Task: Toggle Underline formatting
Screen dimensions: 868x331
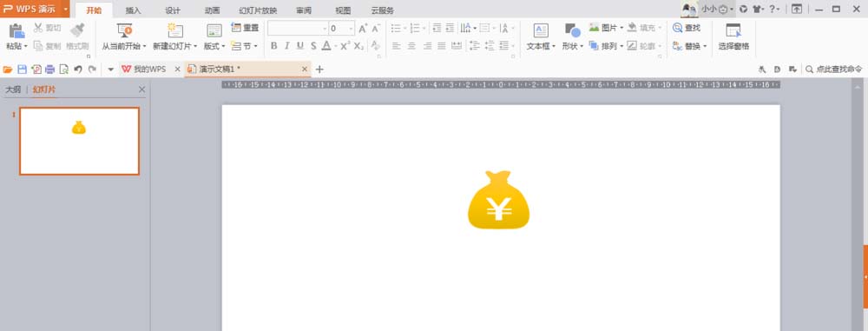Action: pyautogui.click(x=300, y=46)
